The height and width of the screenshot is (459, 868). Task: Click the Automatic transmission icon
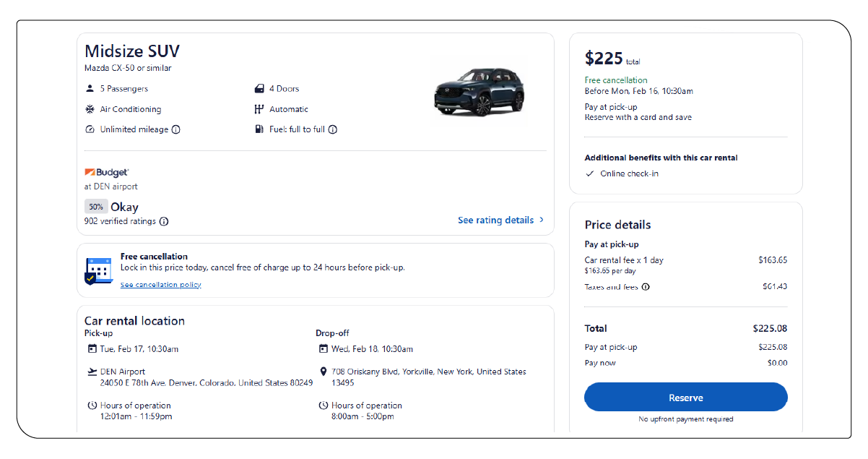tap(259, 110)
